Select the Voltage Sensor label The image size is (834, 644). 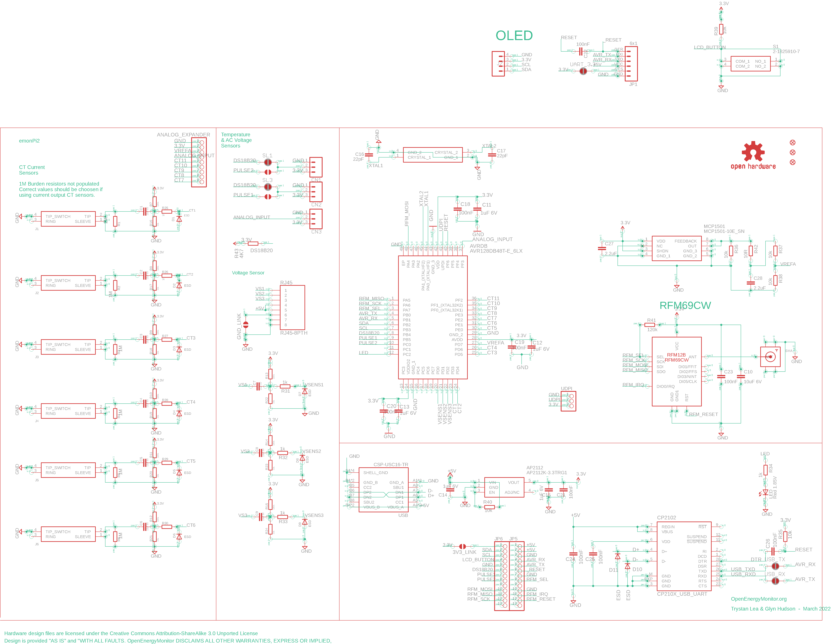[x=248, y=273]
